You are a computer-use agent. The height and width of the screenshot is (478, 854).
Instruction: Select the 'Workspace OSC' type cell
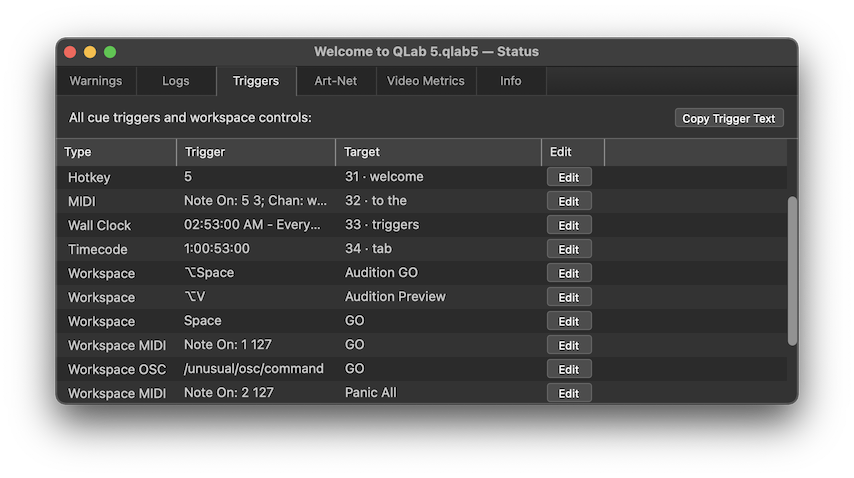(117, 369)
